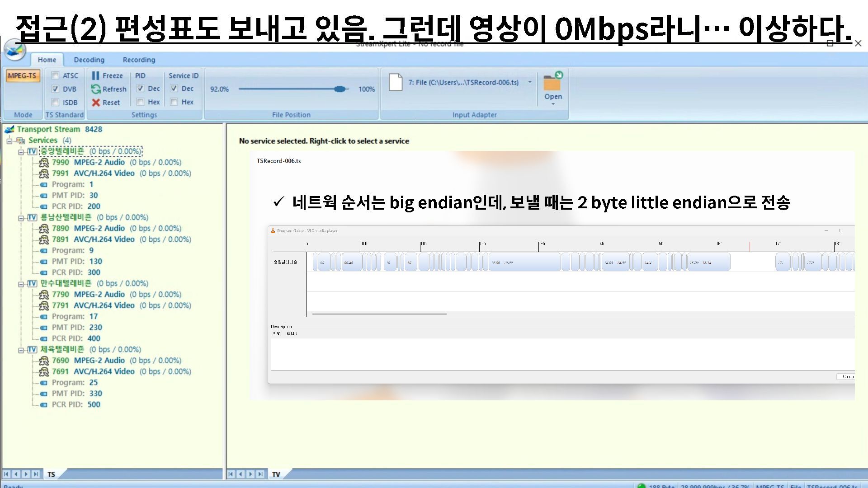Screen dimensions: 868x488
Task: Click the MPEG-TS mode button
Action: (22, 75)
